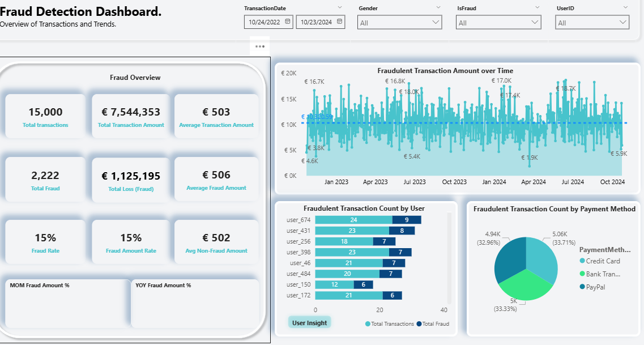Open the UserID dropdown set to All
This screenshot has height=345, width=644.
coord(592,23)
